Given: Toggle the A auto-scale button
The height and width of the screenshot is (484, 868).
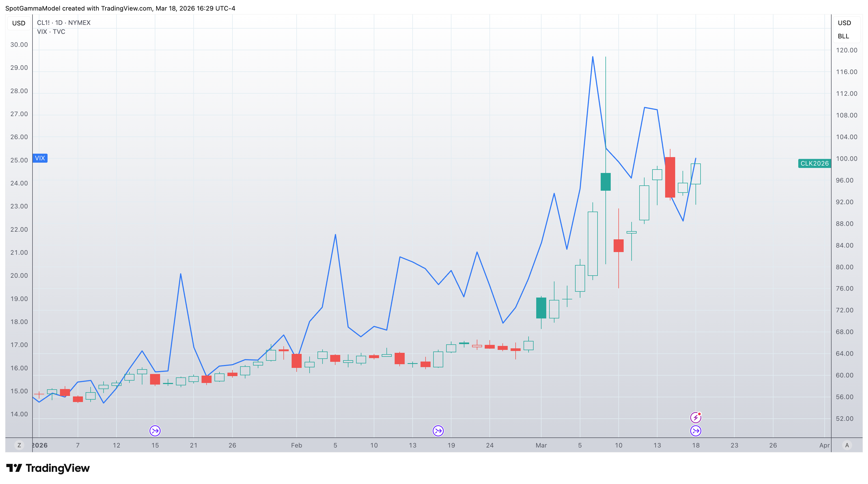Looking at the screenshot, I should point(847,445).
